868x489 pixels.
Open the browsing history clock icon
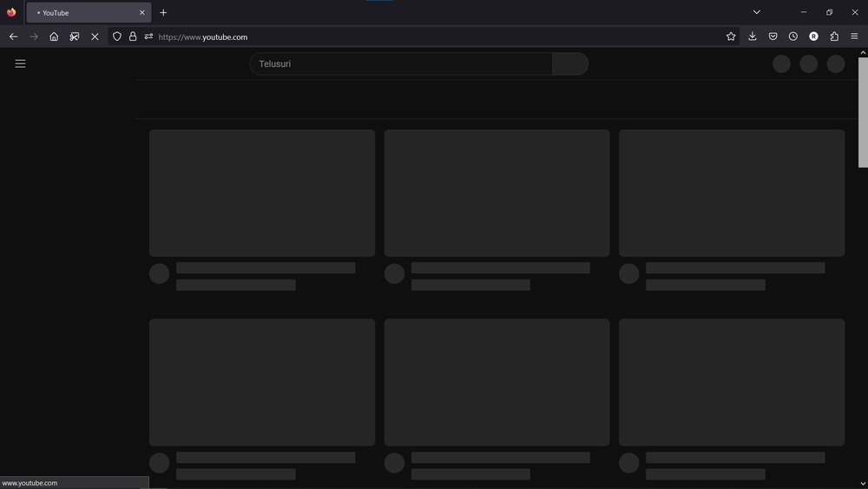pyautogui.click(x=792, y=36)
